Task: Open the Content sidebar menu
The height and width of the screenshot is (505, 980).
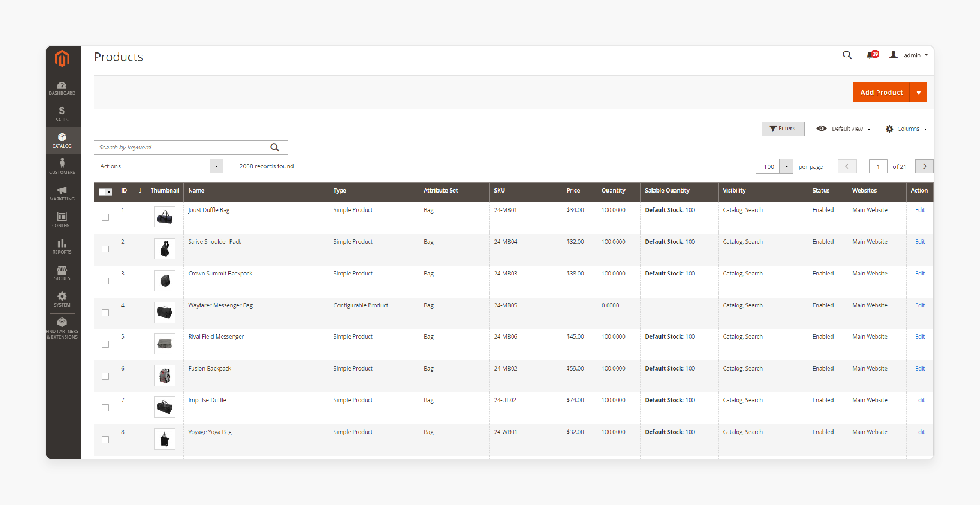Action: 62,220
